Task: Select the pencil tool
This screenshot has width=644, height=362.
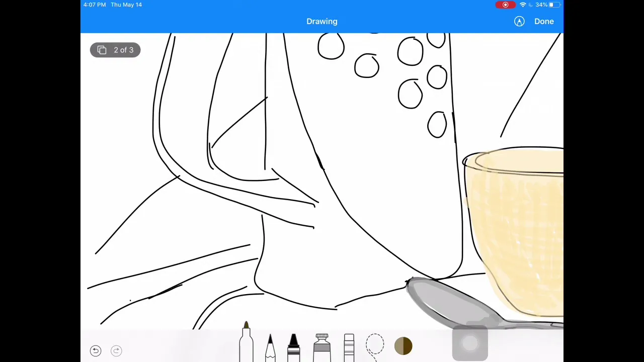Action: [270, 347]
